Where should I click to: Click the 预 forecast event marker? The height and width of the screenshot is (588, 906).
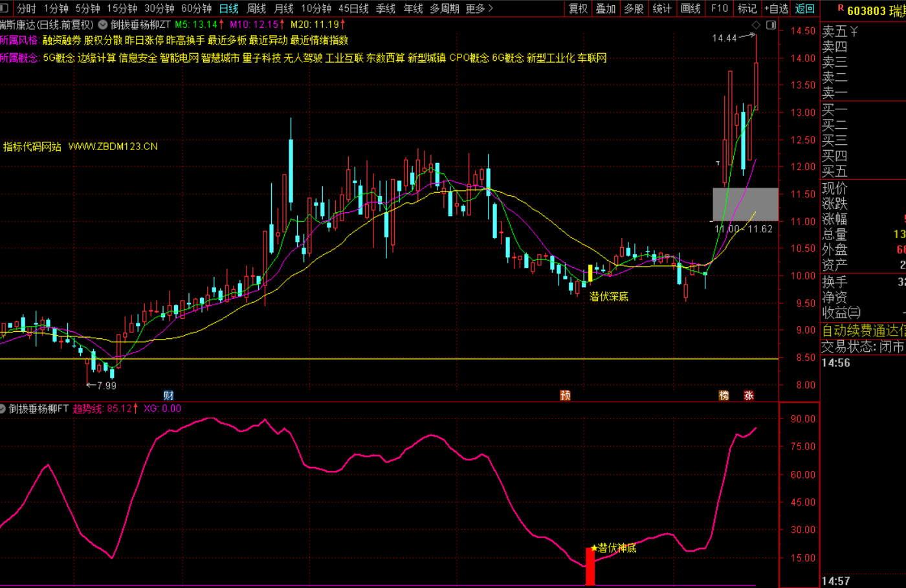565,395
